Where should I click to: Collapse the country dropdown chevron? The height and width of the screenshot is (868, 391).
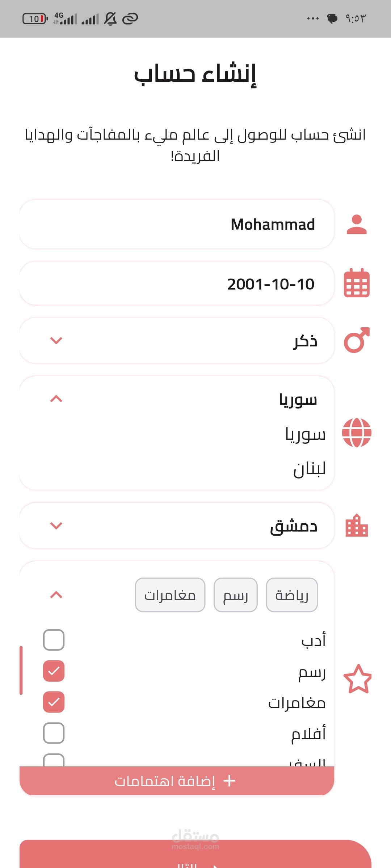pyautogui.click(x=56, y=399)
